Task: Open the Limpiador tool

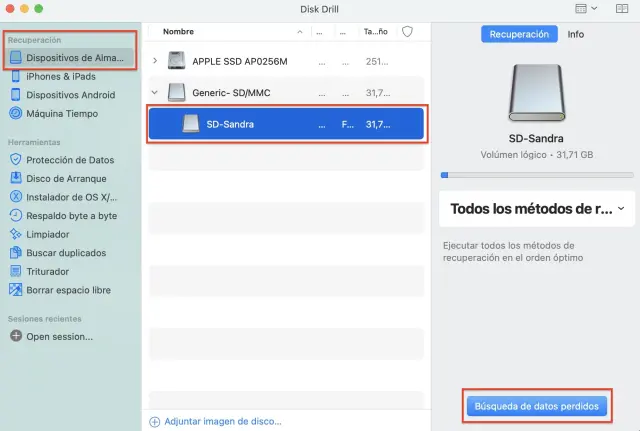Action: (49, 234)
